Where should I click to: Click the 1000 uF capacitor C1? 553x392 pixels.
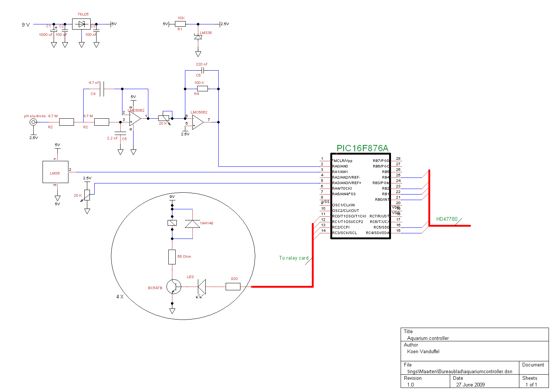[x=54, y=30]
